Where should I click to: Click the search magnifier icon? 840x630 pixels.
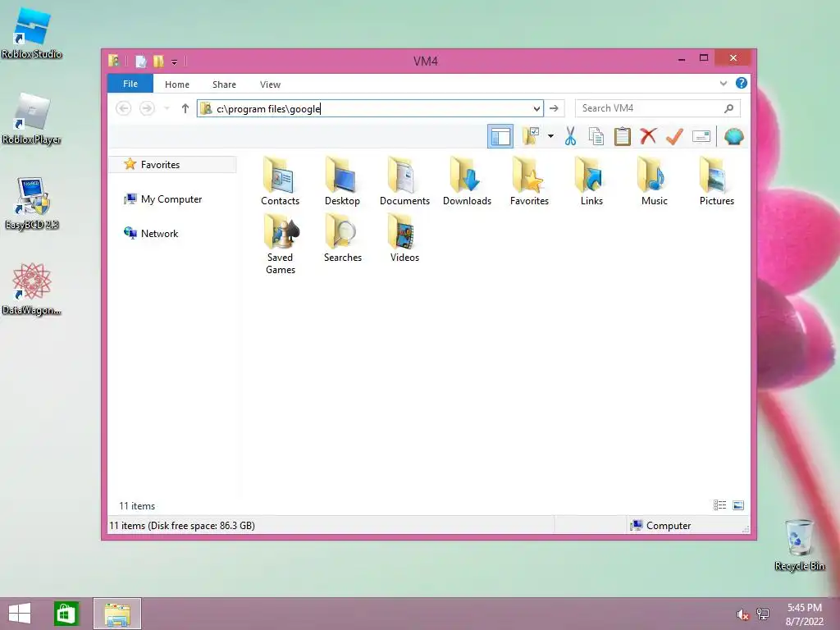pyautogui.click(x=729, y=108)
